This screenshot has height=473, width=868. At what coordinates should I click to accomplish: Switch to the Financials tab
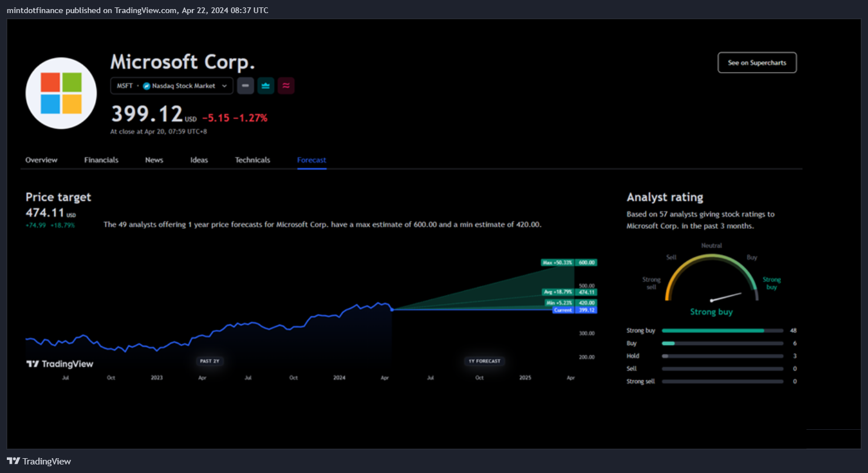[101, 160]
